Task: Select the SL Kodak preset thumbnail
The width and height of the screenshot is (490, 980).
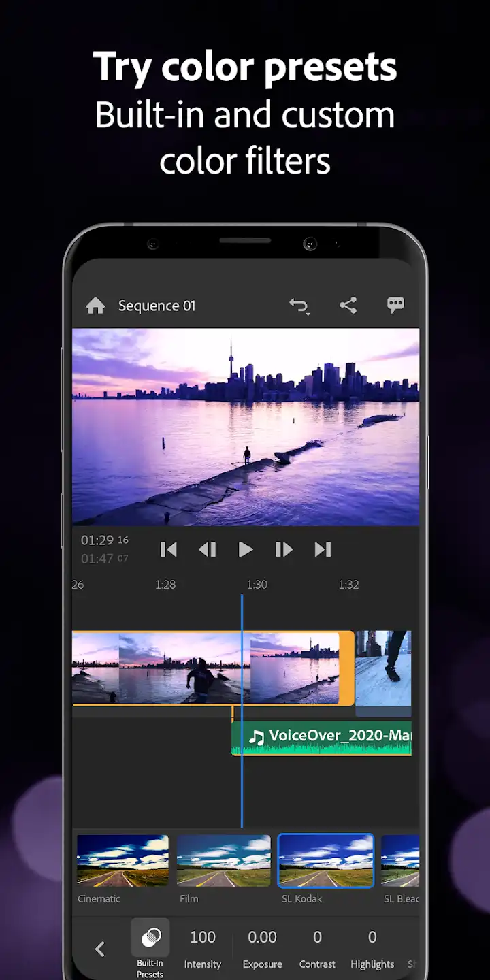Action: (326, 861)
